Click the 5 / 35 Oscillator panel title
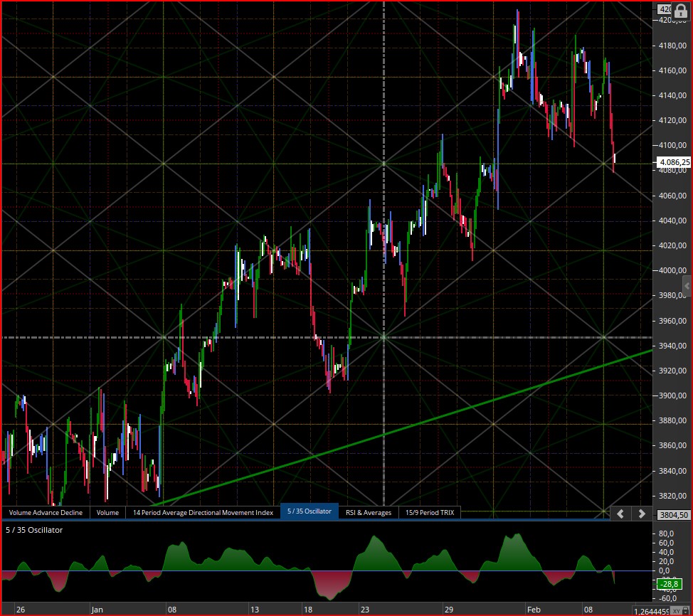Viewport: 693px width, 616px height. [34, 530]
